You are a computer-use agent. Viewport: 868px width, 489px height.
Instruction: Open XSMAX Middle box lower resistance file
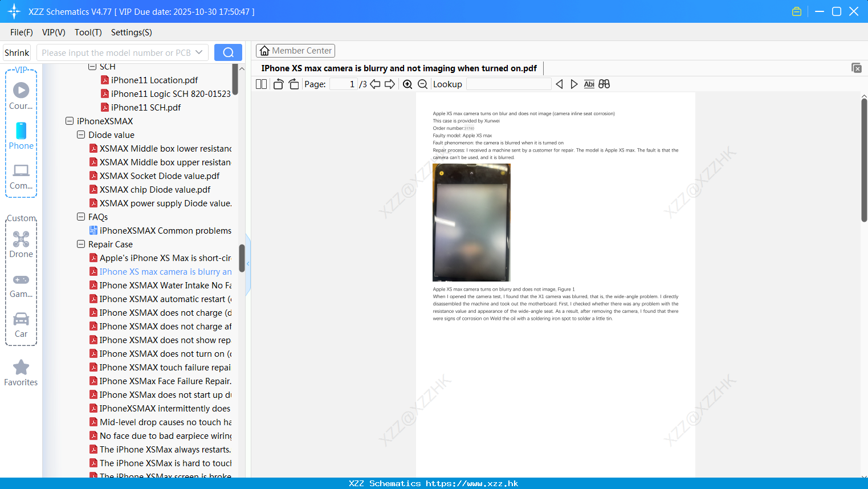coord(160,148)
